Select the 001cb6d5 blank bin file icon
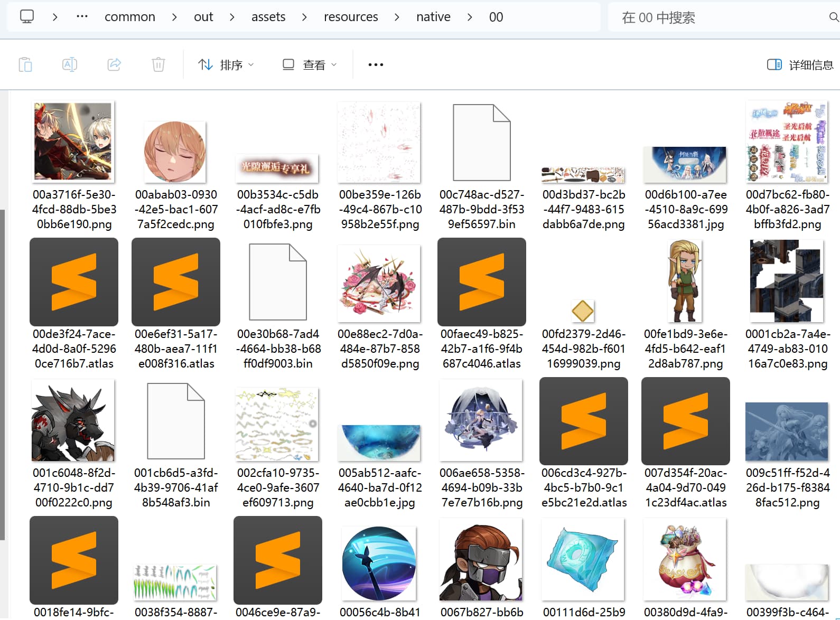The width and height of the screenshot is (840, 620). pos(175,421)
